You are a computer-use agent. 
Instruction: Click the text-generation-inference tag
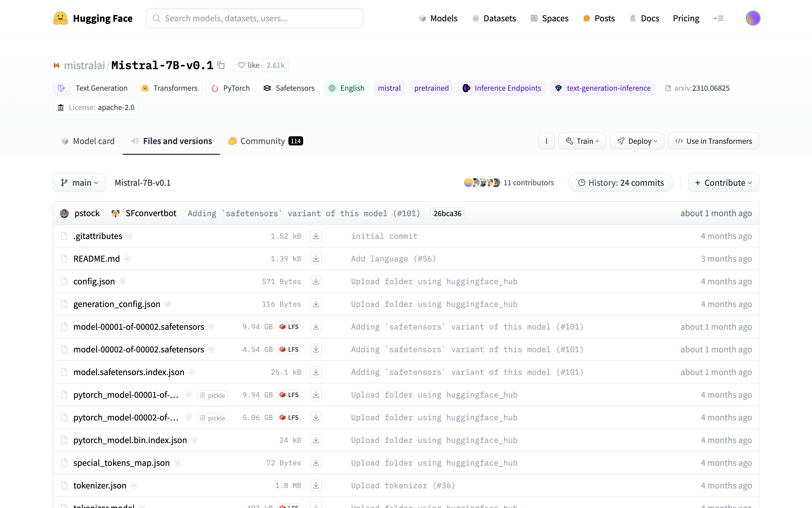pos(603,88)
